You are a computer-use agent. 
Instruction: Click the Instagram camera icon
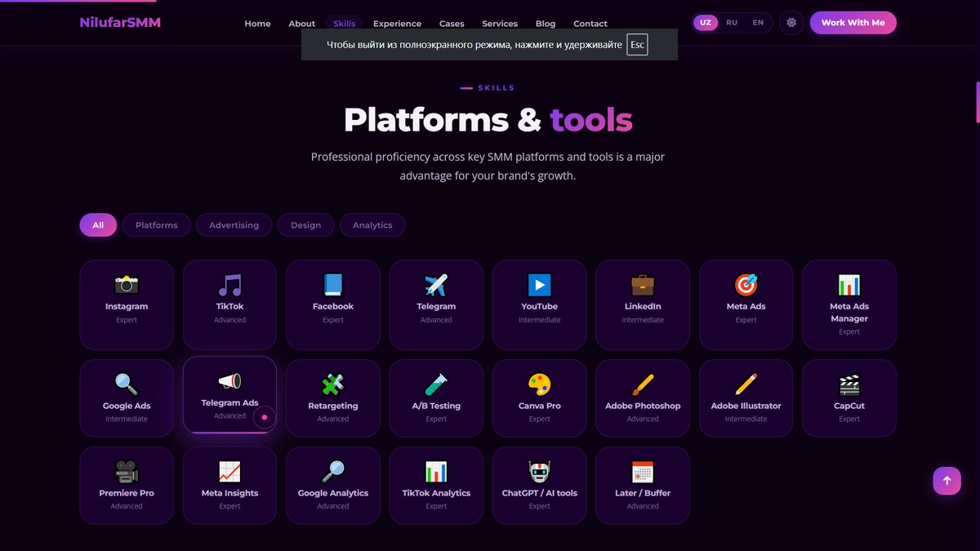click(x=127, y=285)
